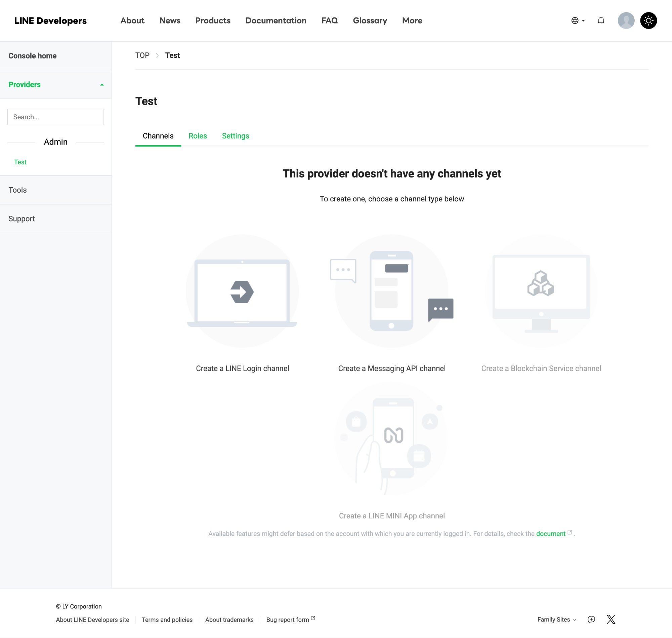Open the notifications bell
Viewport: 672px width, 638px height.
coord(601,21)
